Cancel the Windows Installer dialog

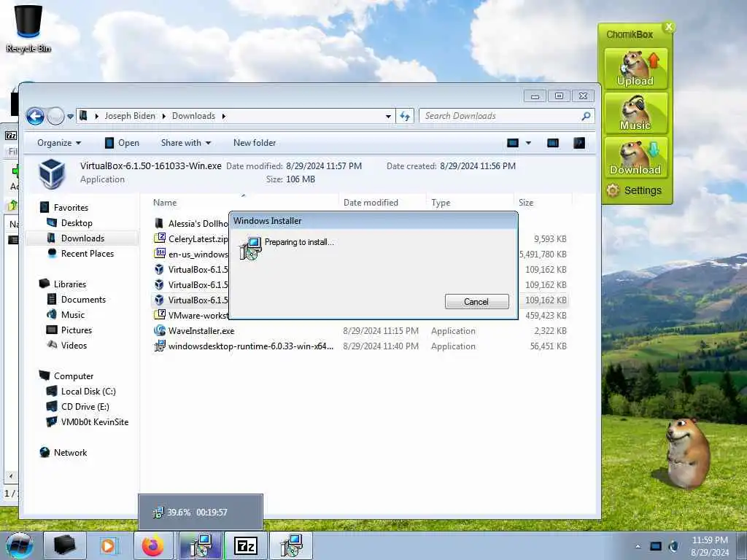click(476, 301)
